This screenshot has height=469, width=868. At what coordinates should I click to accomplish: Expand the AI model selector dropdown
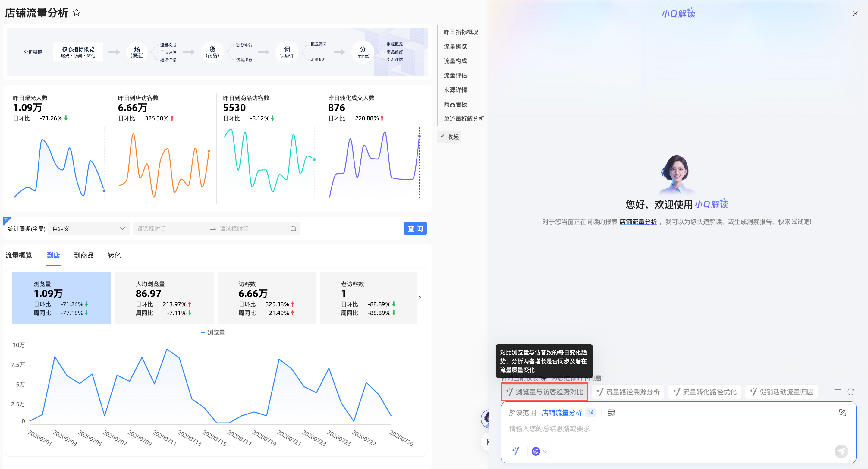tap(540, 451)
